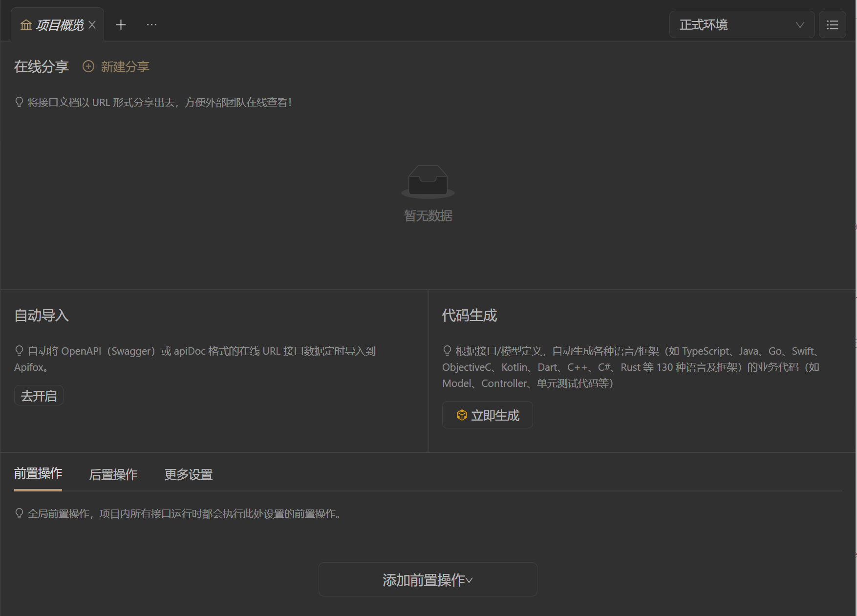
Task: Click the 全局前置操作 description text
Action: pos(185,513)
